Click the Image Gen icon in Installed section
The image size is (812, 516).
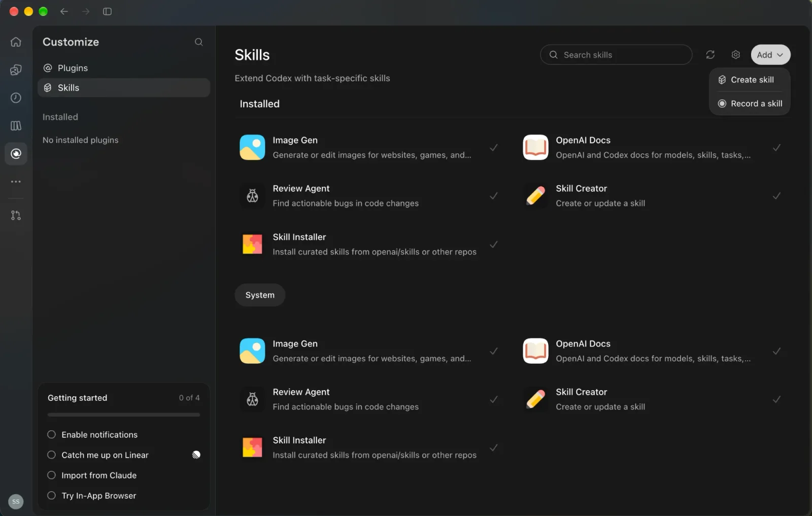click(x=252, y=147)
